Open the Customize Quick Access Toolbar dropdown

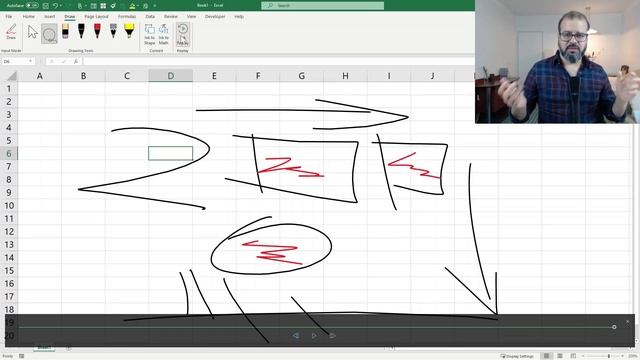coord(155,6)
